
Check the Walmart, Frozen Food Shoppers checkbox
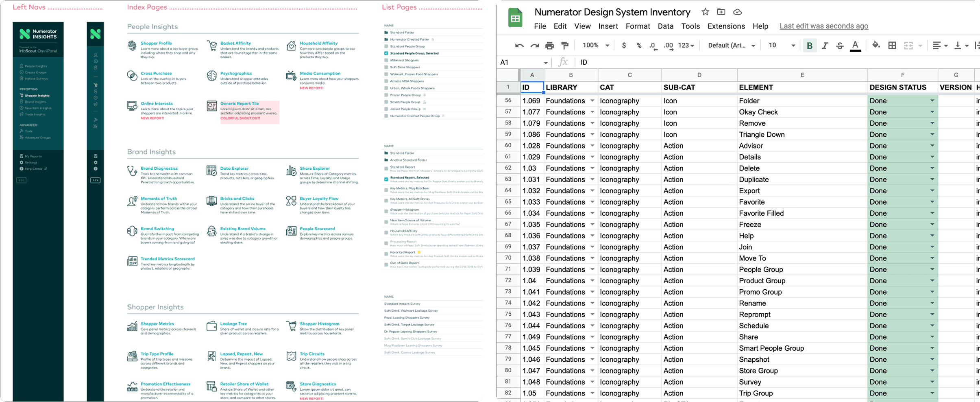(386, 74)
